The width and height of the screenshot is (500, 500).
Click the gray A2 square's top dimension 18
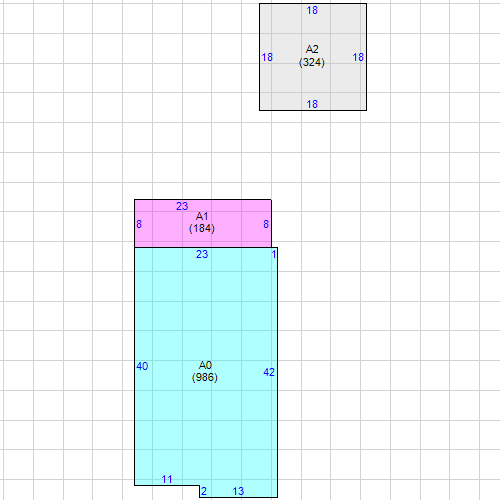[312, 10]
